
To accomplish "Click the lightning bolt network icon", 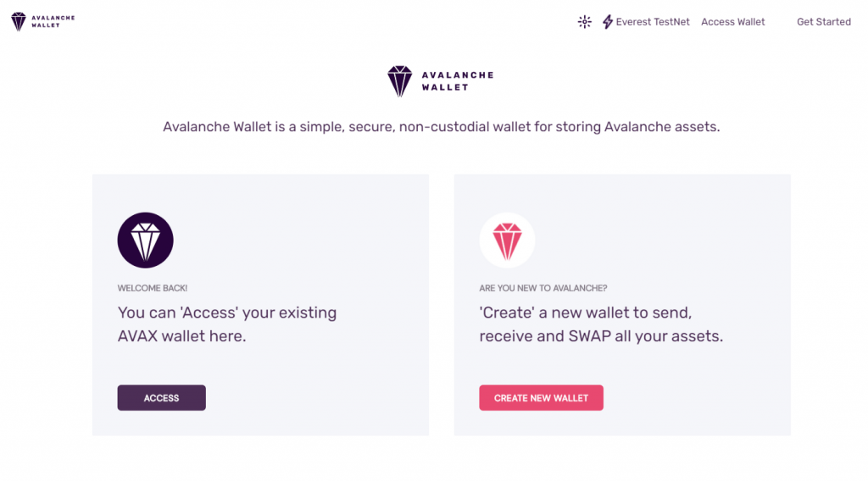I will (607, 21).
